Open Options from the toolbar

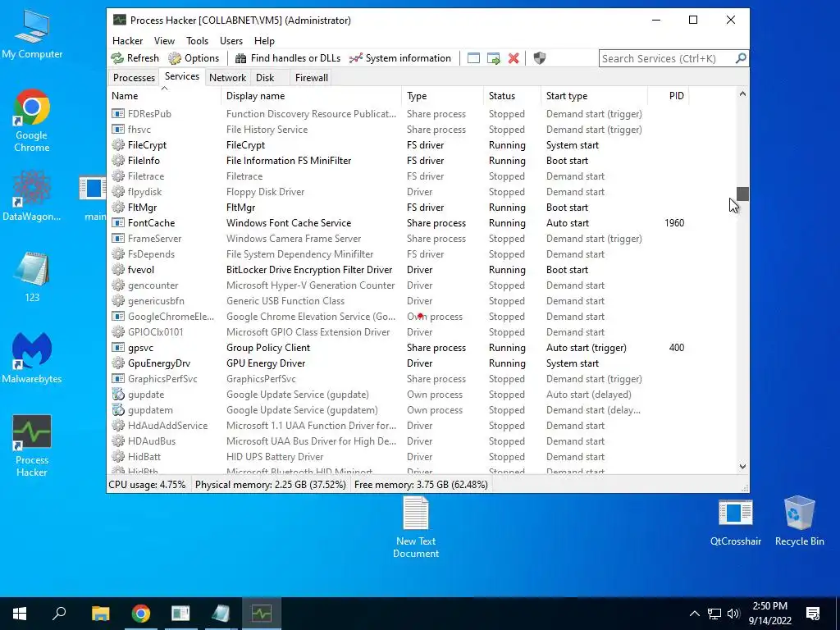[x=194, y=58]
